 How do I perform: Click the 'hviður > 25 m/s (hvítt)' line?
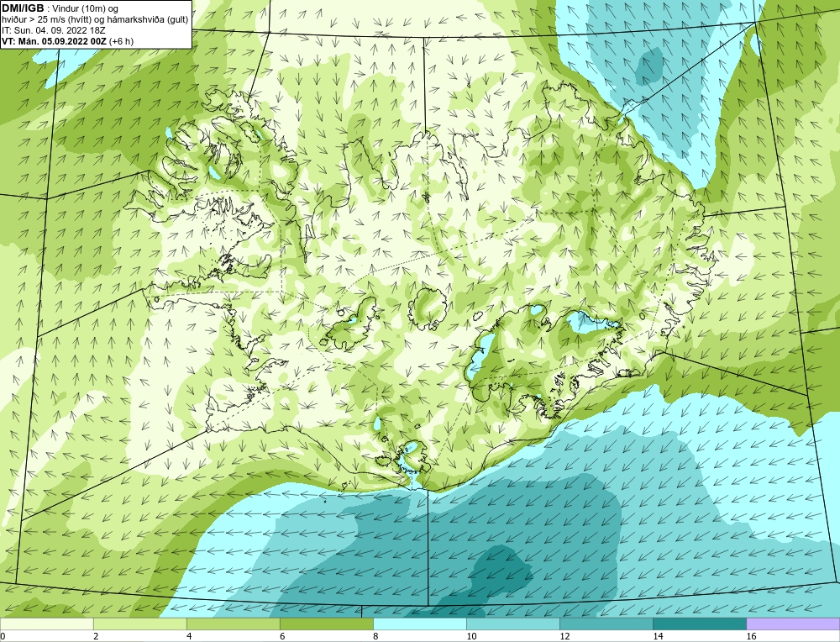click(96, 20)
